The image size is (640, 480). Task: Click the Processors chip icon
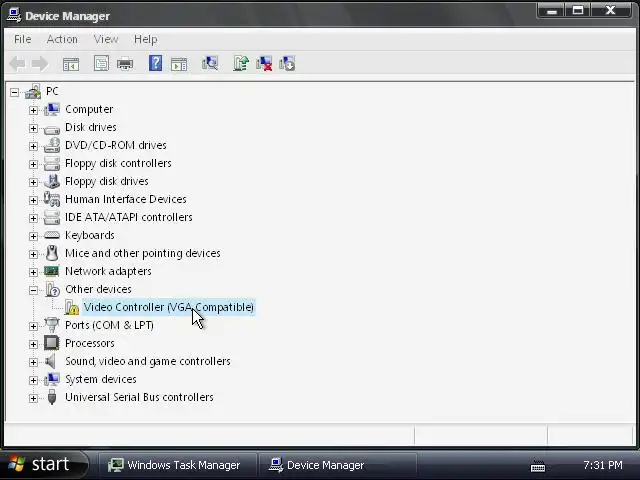click(51, 343)
